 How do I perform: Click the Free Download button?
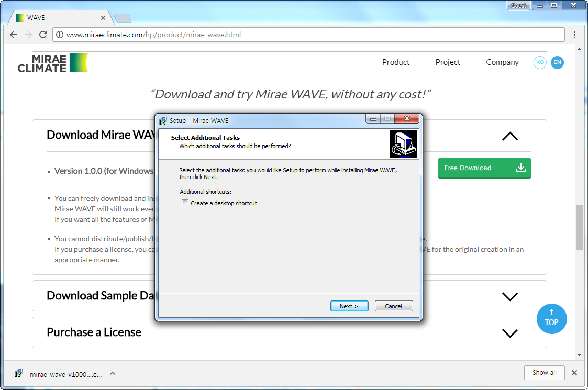pos(484,168)
